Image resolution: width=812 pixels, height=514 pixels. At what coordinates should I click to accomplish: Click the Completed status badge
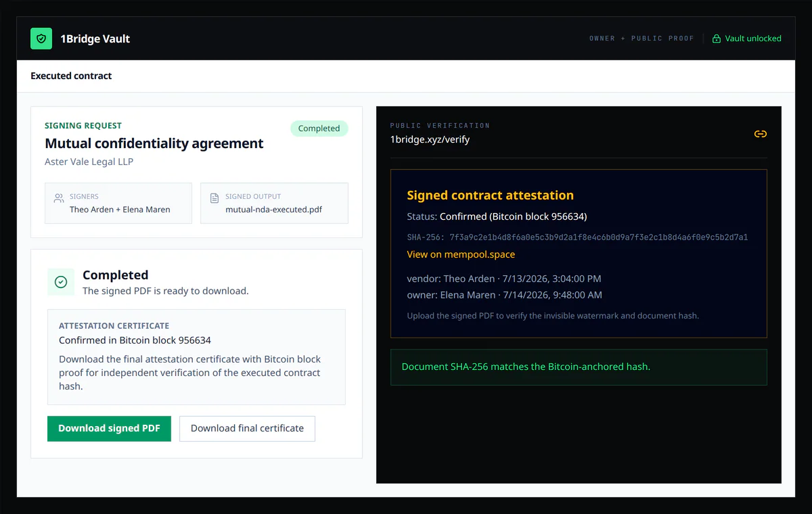pos(319,128)
